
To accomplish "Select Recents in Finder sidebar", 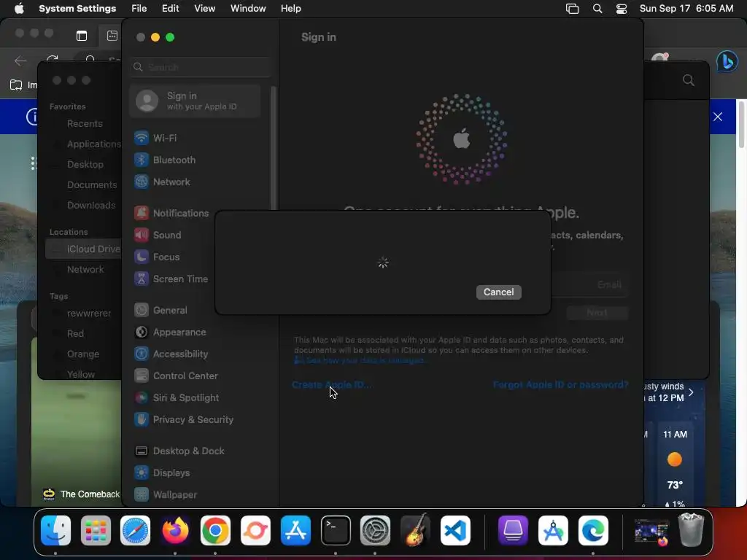I will [85, 124].
